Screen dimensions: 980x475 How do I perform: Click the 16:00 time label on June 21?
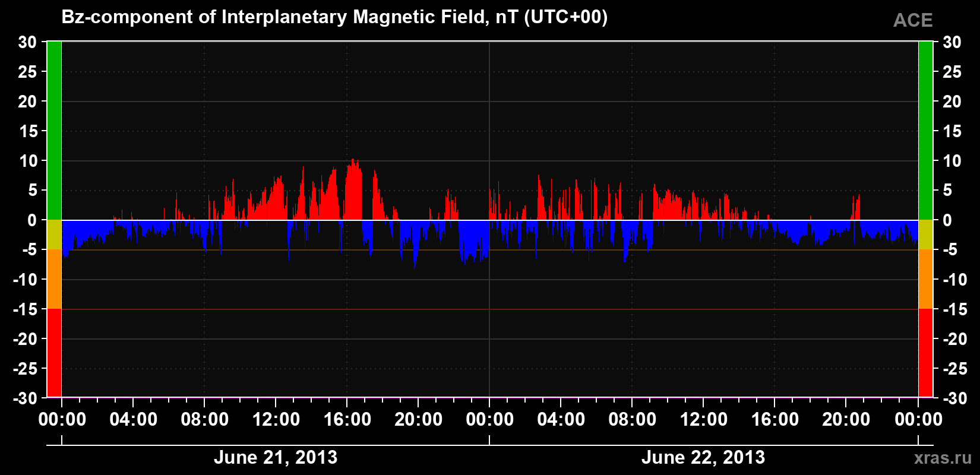(x=347, y=420)
